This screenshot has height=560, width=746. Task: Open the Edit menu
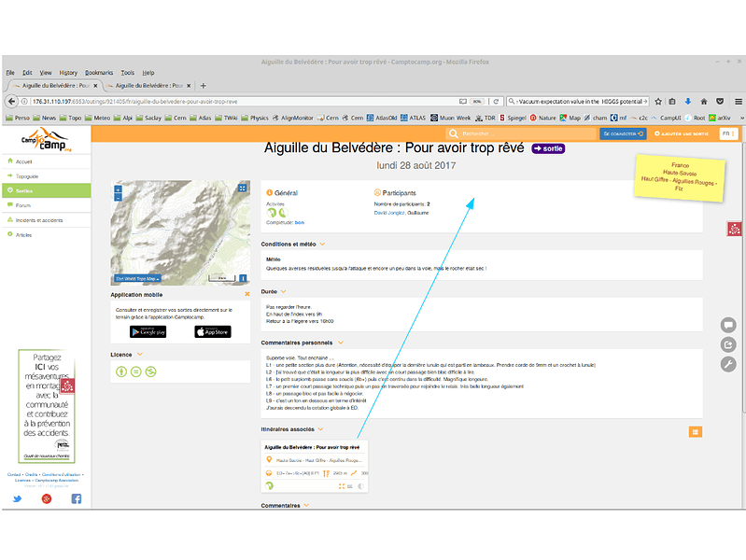pos(27,73)
